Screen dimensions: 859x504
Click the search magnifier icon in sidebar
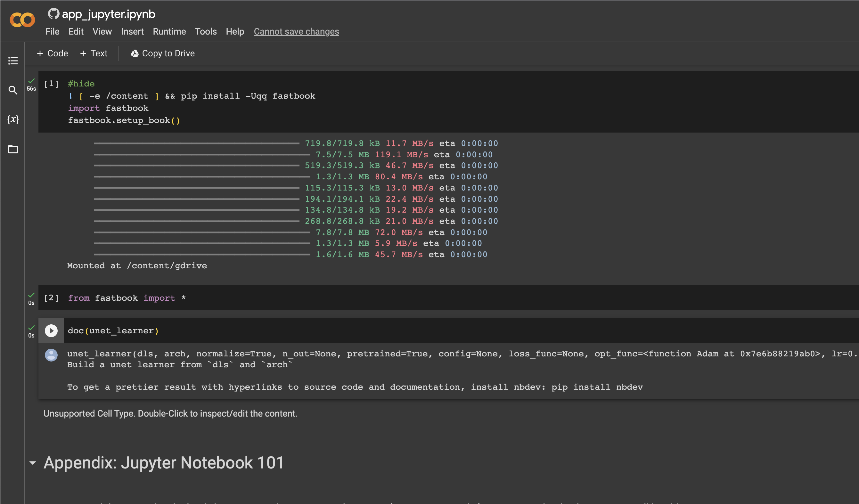(13, 90)
